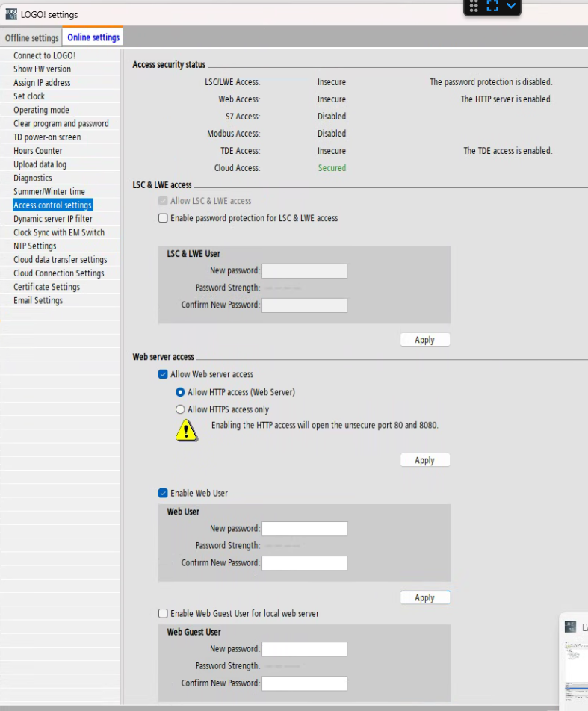Click 'The TDE access is enabled.' text

point(508,151)
